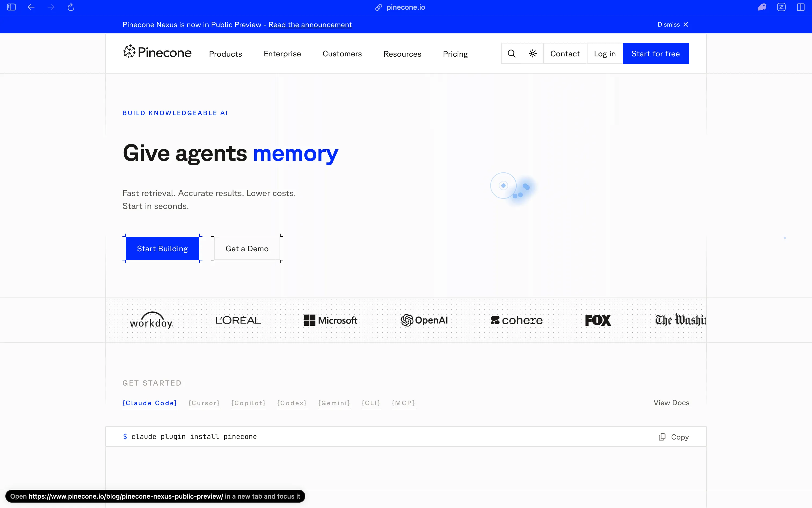The width and height of the screenshot is (812, 508).
Task: Toggle the browser sidebar icon
Action: 12,7
